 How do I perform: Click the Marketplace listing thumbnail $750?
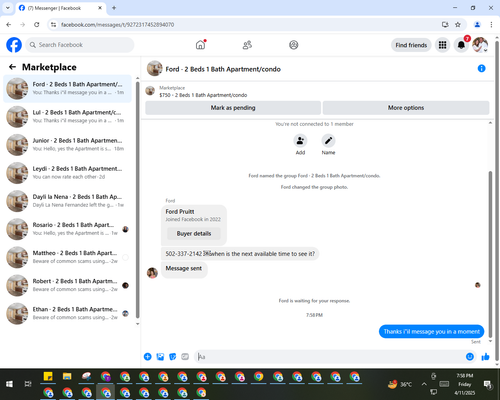click(150, 91)
